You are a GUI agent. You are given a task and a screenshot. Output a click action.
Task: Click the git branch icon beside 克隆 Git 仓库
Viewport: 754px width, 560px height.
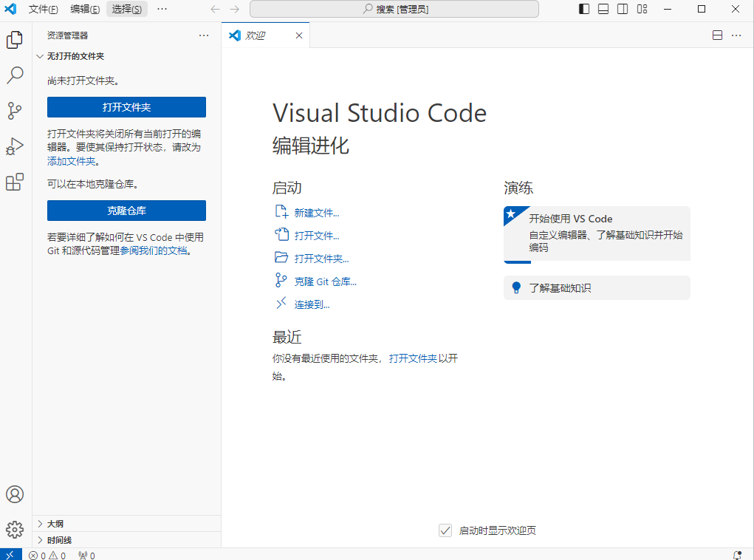281,281
